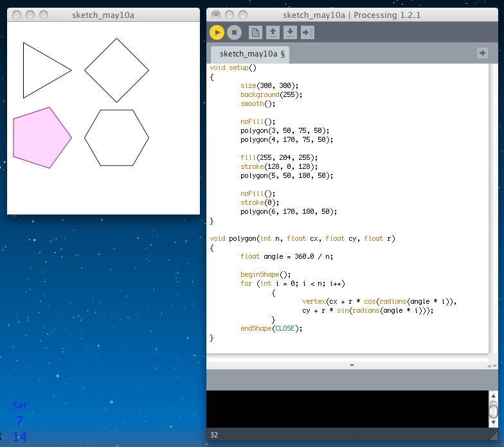Save the sketch with the down-arrow icon

(x=290, y=32)
